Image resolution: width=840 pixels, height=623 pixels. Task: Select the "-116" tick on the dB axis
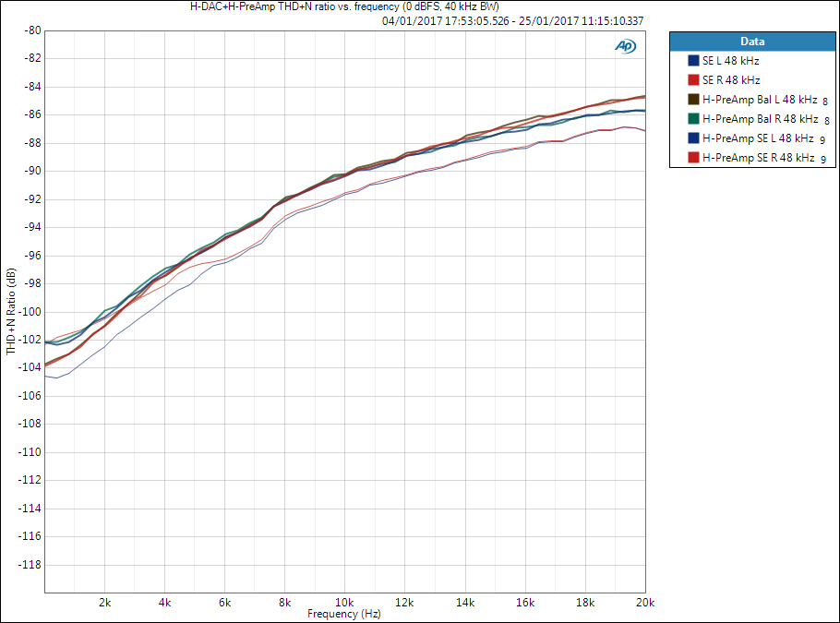[30, 536]
